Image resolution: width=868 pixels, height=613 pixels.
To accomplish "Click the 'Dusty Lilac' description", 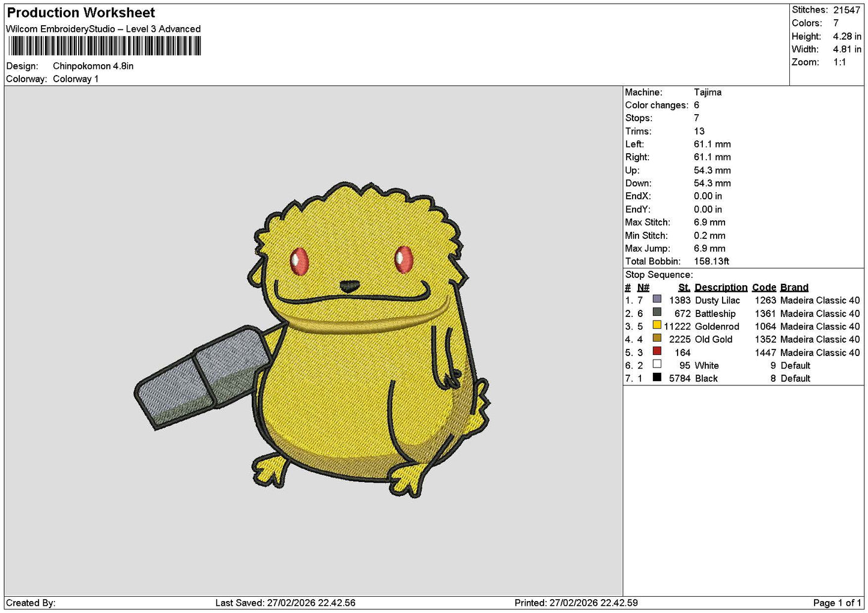I will pos(717,300).
